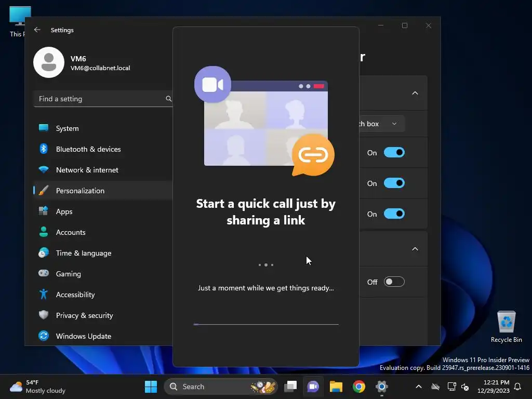
Task: Maximize the Settings window
Action: pos(404,25)
